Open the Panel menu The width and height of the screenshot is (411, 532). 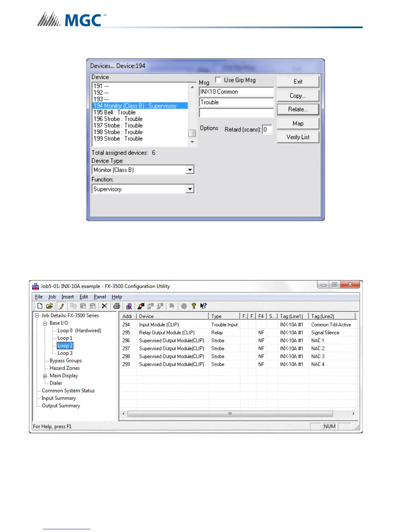pos(100,297)
